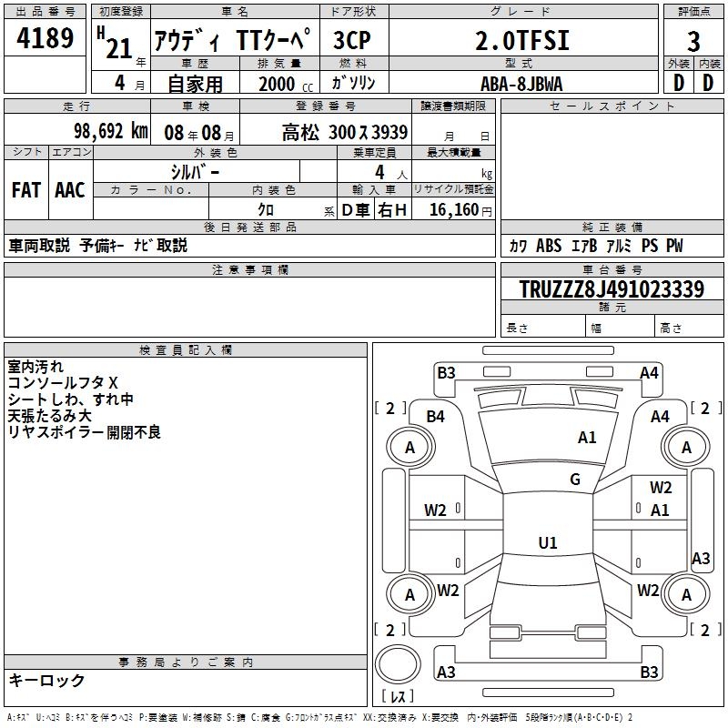Click the top-right tire circle below A4

coord(686,447)
